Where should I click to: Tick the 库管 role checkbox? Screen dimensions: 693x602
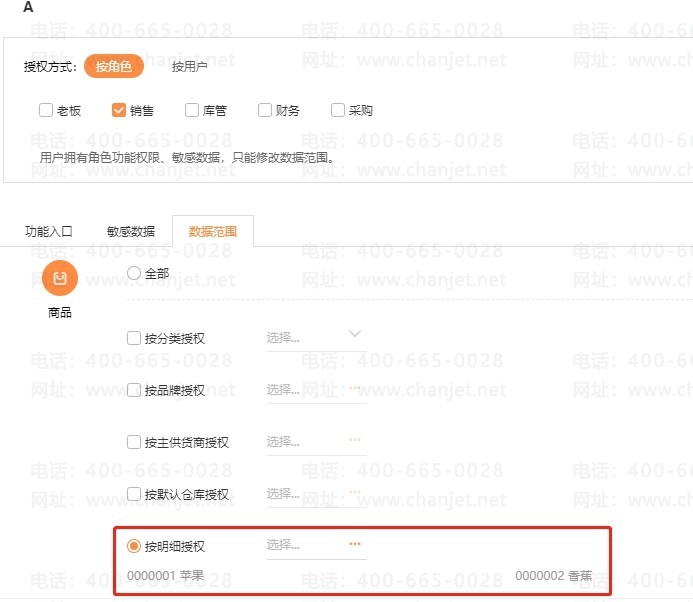pos(191,110)
